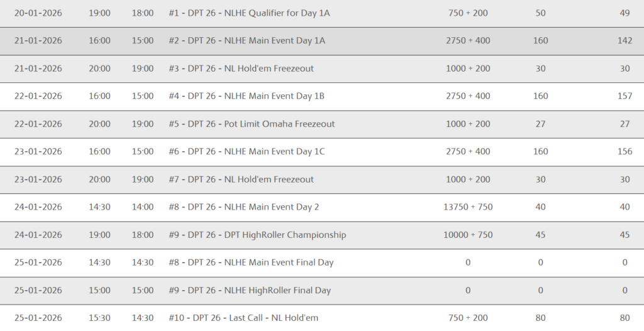
Task: Select the #6 NLHE Main Event Day 1C entry
Action: point(247,152)
